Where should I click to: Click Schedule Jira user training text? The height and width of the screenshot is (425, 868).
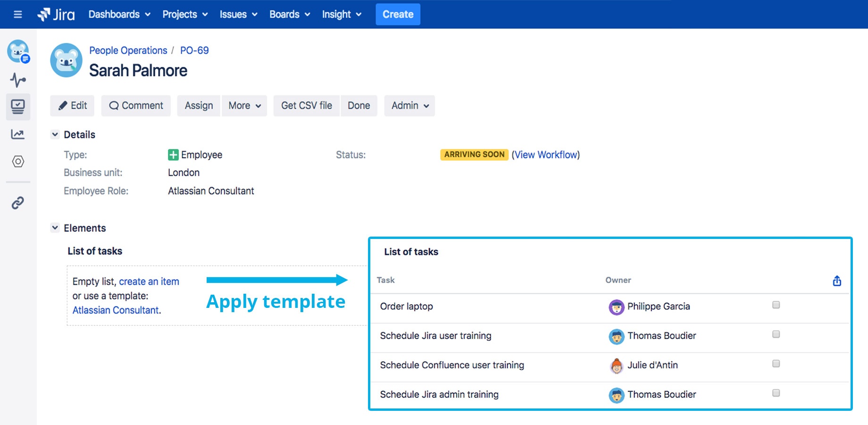[435, 336]
